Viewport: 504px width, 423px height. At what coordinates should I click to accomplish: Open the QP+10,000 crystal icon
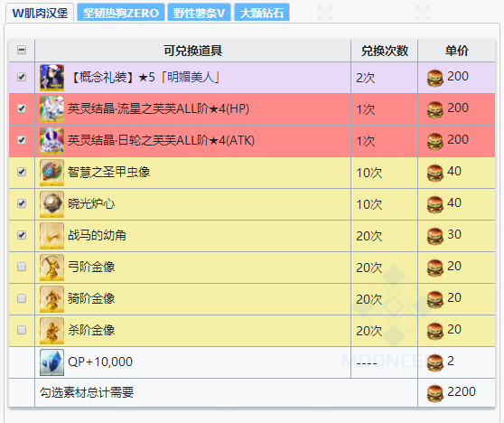(x=51, y=362)
